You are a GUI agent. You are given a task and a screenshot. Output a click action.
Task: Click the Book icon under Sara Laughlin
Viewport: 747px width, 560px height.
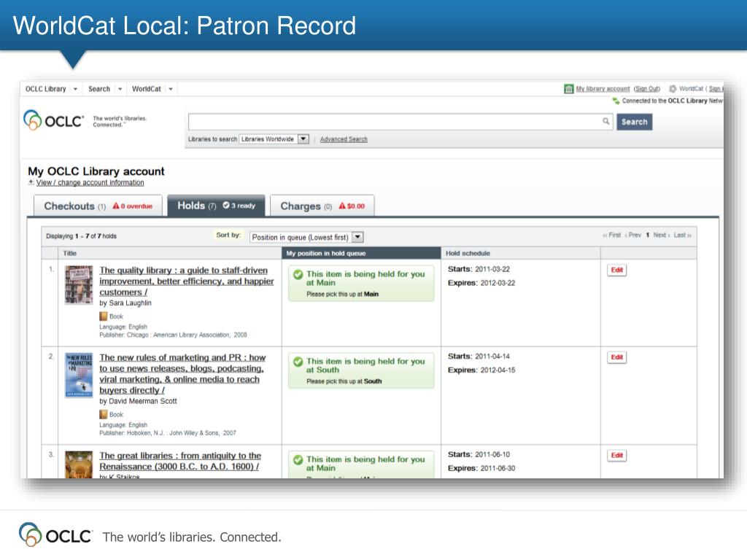click(104, 316)
